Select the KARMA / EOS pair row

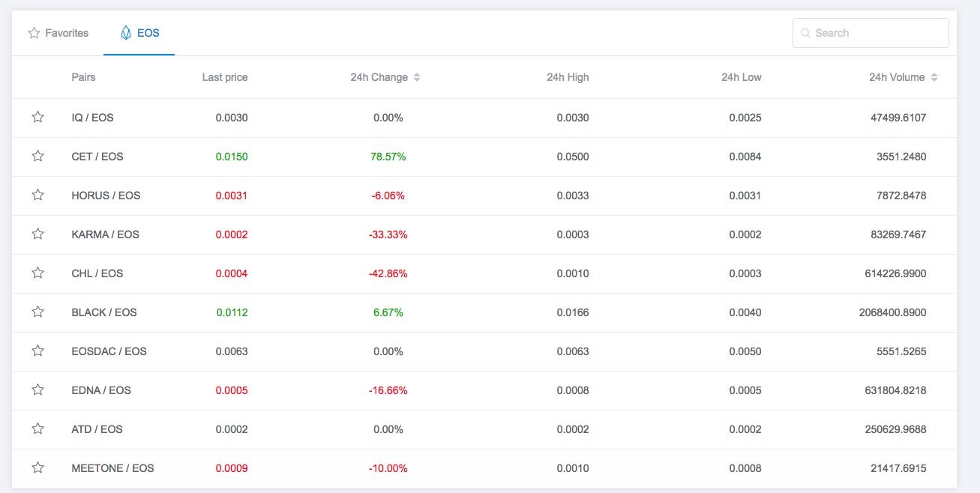[484, 235]
